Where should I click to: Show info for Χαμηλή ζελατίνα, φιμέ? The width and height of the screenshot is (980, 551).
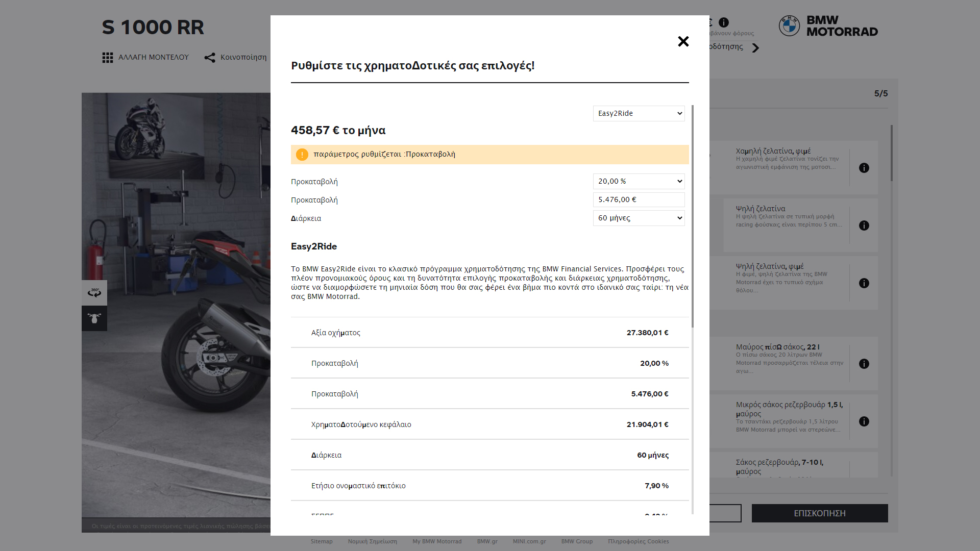(x=864, y=168)
